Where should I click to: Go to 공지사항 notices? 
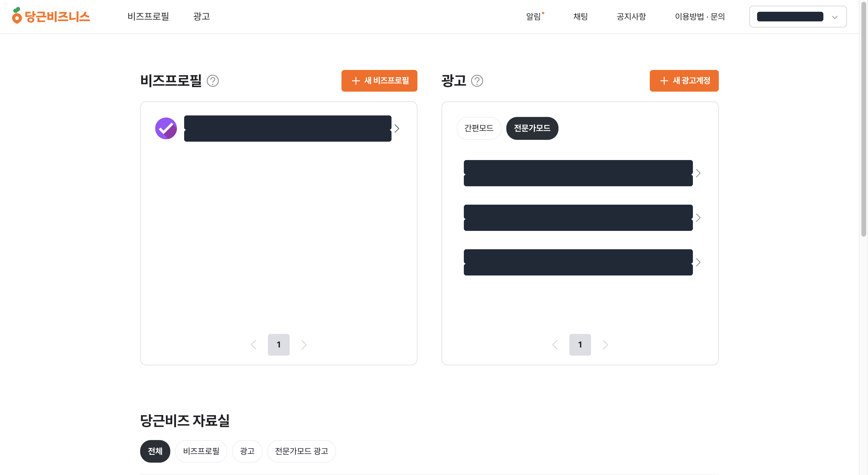631,16
